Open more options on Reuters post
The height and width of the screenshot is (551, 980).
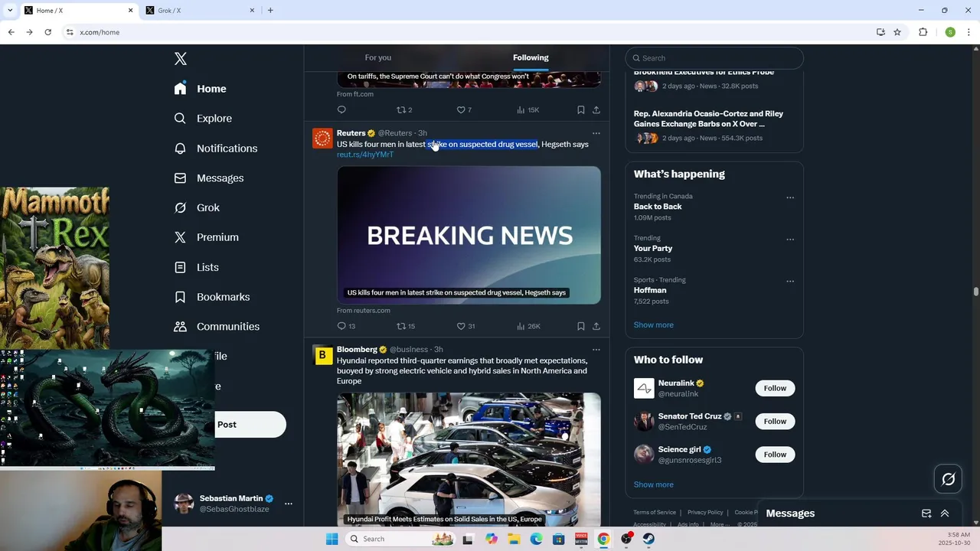tap(596, 133)
